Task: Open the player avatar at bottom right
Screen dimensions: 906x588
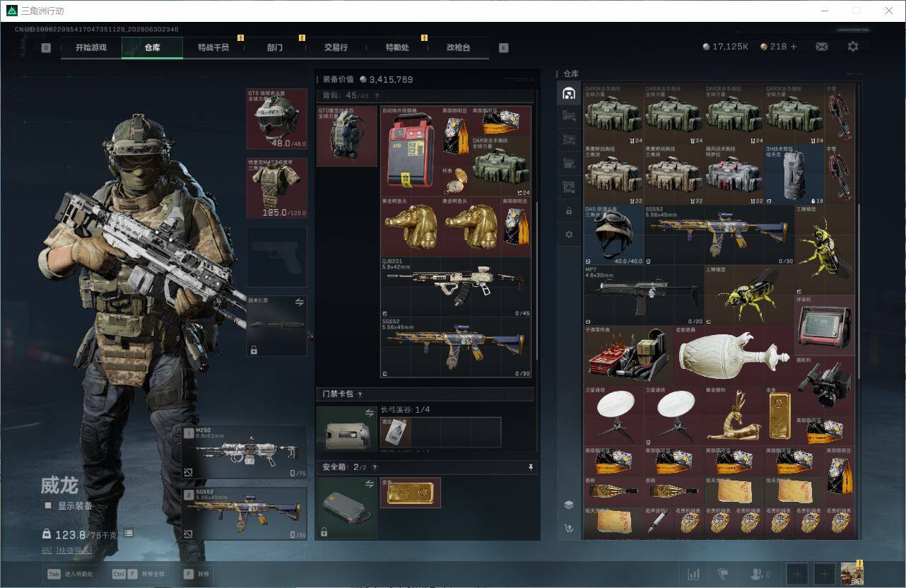Action: 852,573
